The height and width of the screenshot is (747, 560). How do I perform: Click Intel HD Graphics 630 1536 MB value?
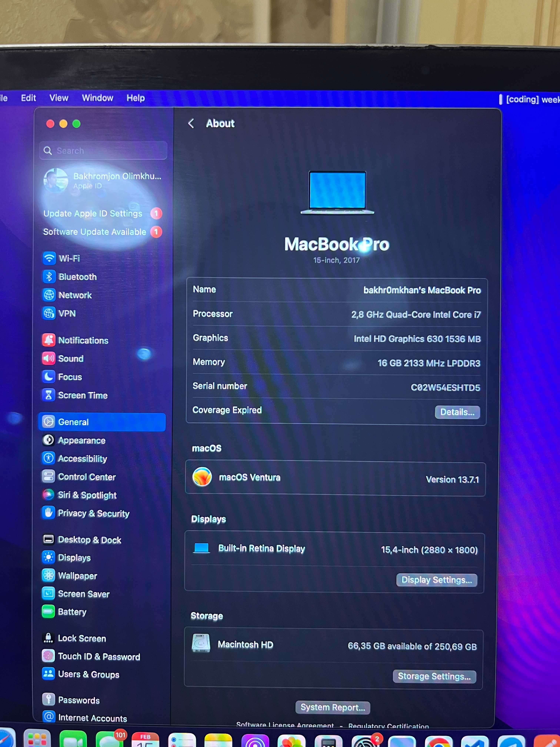tap(417, 339)
